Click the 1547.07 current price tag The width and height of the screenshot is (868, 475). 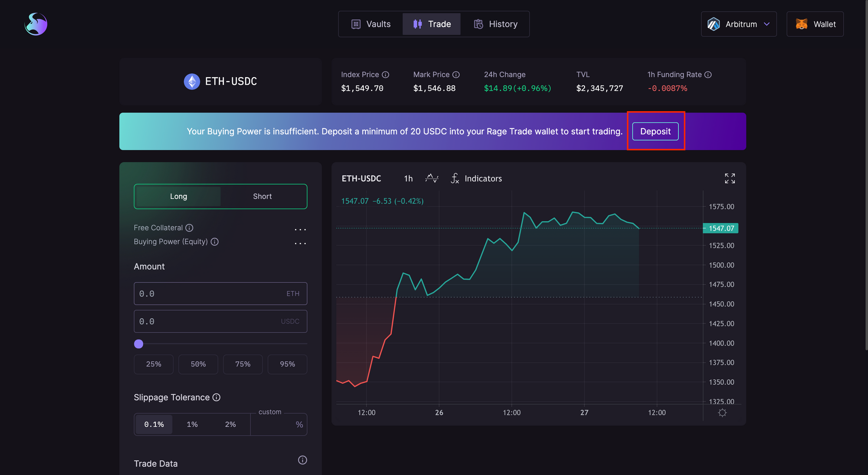(721, 228)
